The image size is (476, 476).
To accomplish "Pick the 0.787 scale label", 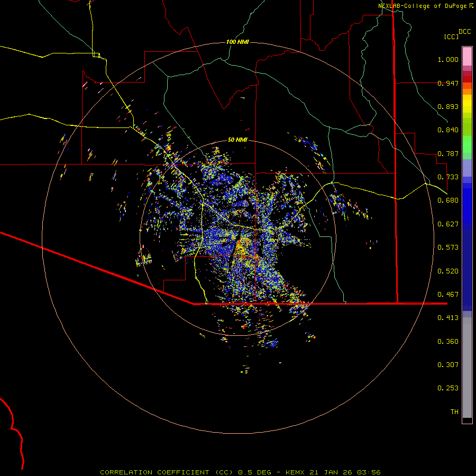I will pyautogui.click(x=448, y=153).
